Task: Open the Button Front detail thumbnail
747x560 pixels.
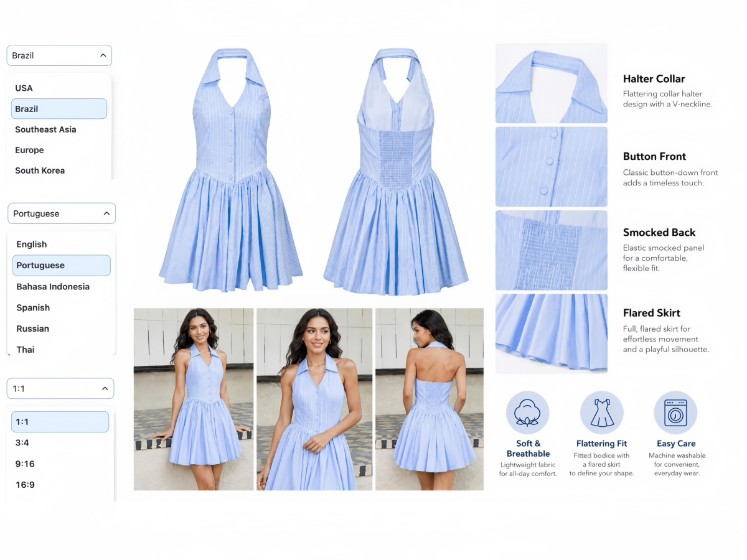Action: (552, 167)
